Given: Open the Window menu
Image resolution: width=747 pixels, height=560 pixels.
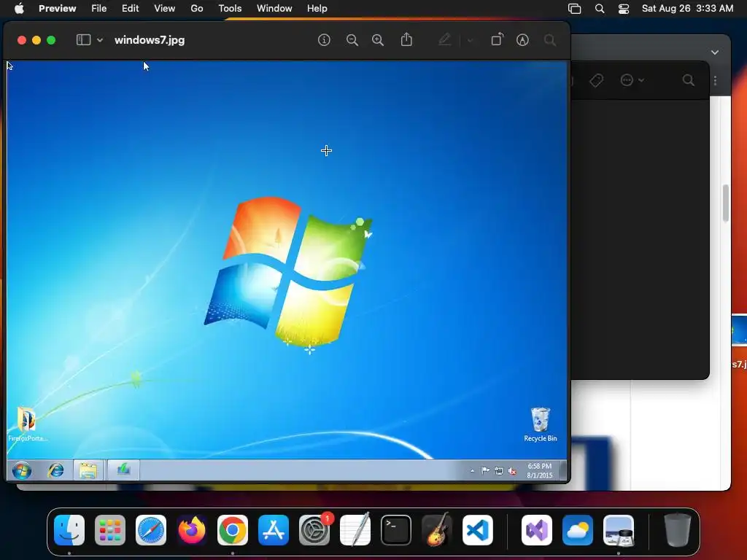Looking at the screenshot, I should click(274, 8).
